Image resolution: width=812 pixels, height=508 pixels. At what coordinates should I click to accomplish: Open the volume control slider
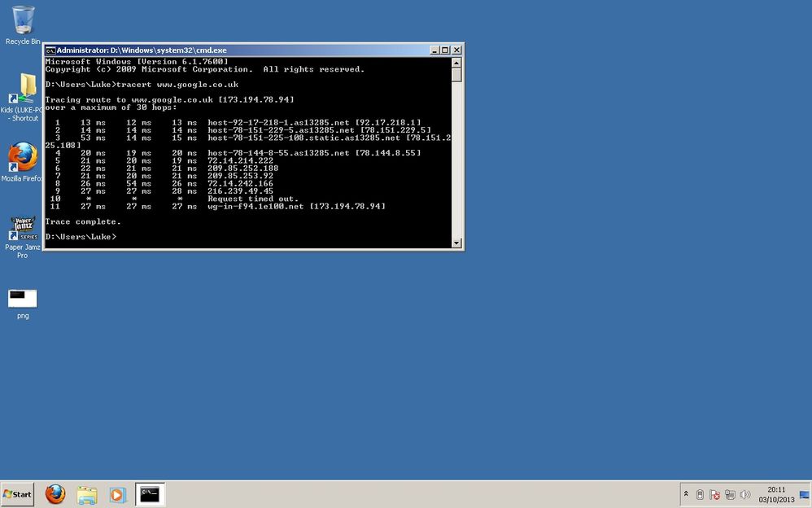coord(744,494)
